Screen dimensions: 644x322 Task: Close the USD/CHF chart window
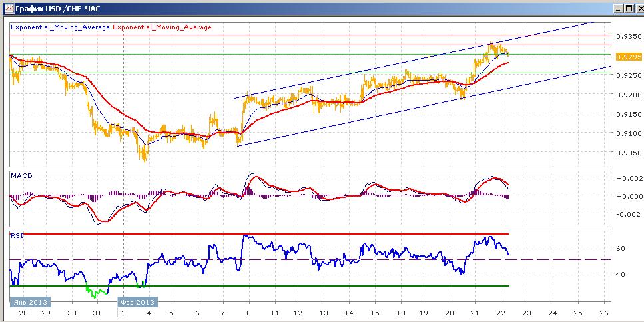[639, 8]
